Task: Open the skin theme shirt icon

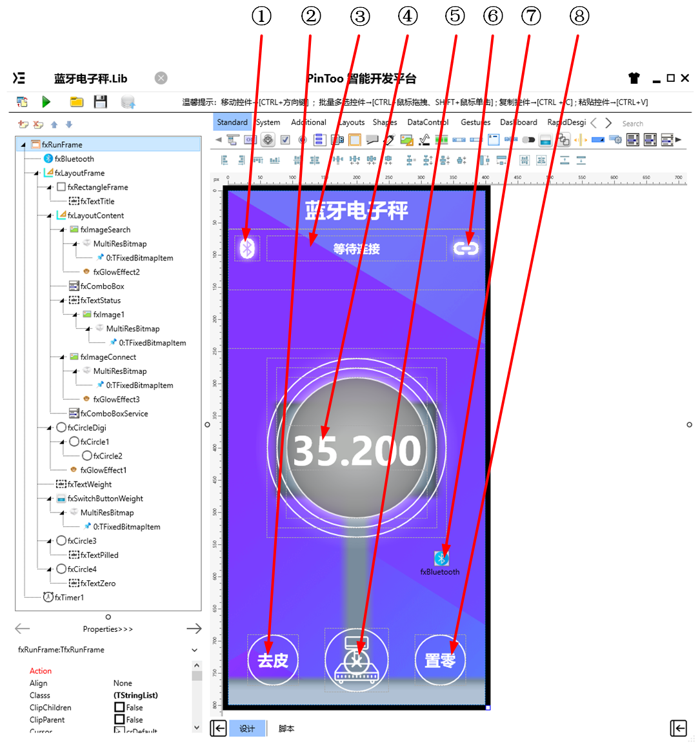Action: [x=634, y=78]
